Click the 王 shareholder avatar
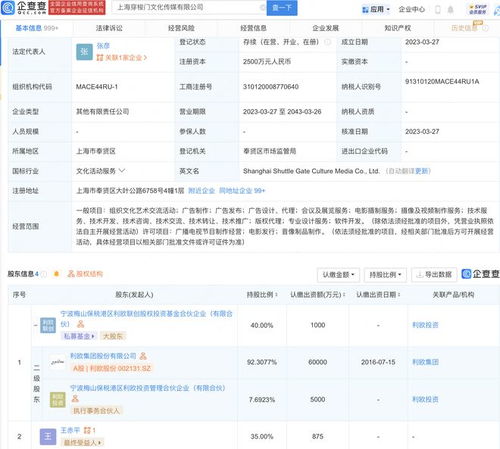 click(48, 437)
